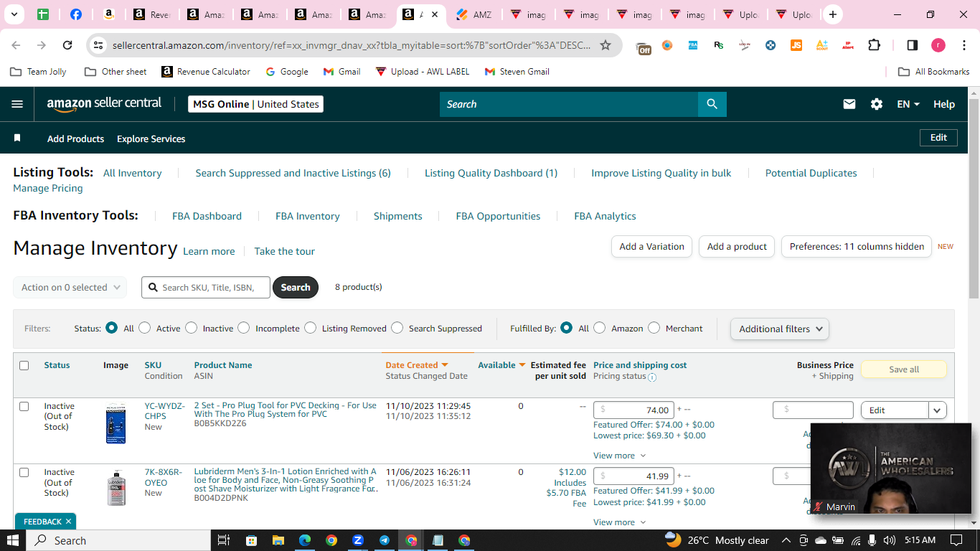This screenshot has height=551, width=980.
Task: Check the Pro Plug Tool row checkbox
Action: 24,406
